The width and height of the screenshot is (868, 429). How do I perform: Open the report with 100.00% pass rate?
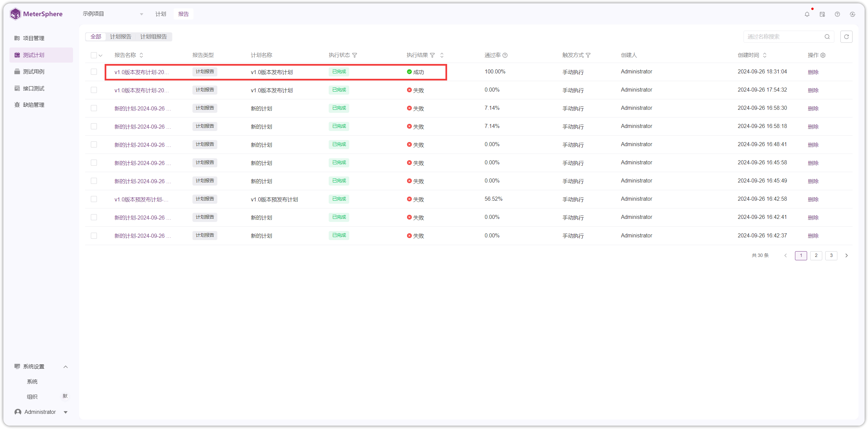[142, 72]
